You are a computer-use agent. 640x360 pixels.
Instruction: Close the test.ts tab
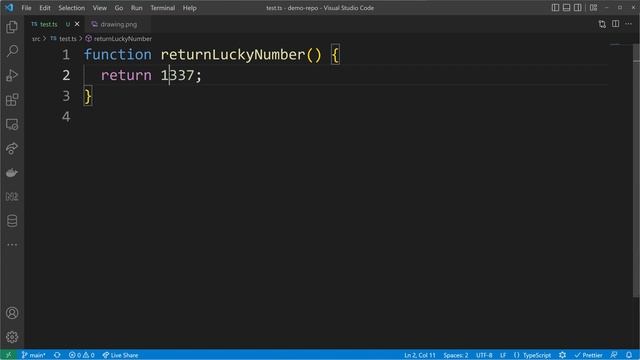(77, 24)
